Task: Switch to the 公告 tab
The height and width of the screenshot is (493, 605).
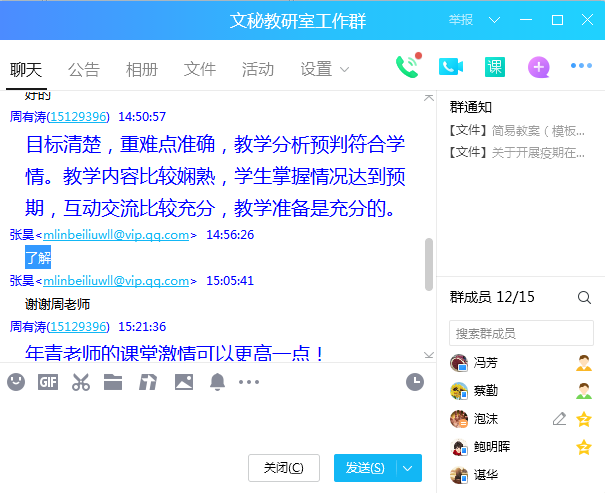Action: [x=84, y=69]
